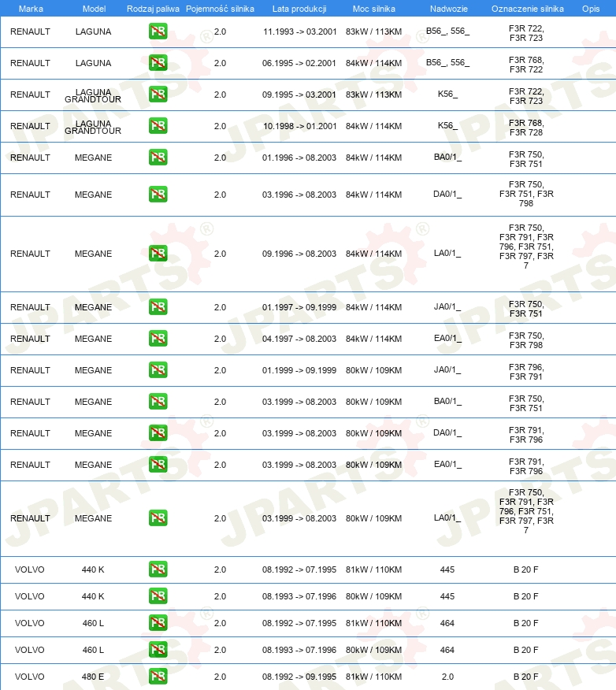Click VOLVO brand in 440 K 08.1992 row
This screenshot has width=616, height=690.
(x=29, y=569)
